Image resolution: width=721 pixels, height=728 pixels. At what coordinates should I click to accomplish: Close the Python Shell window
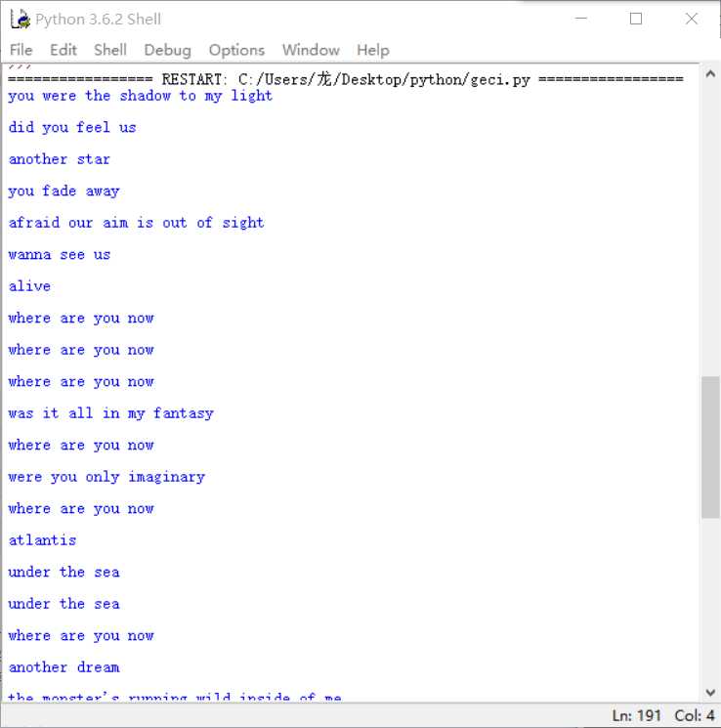tap(692, 19)
